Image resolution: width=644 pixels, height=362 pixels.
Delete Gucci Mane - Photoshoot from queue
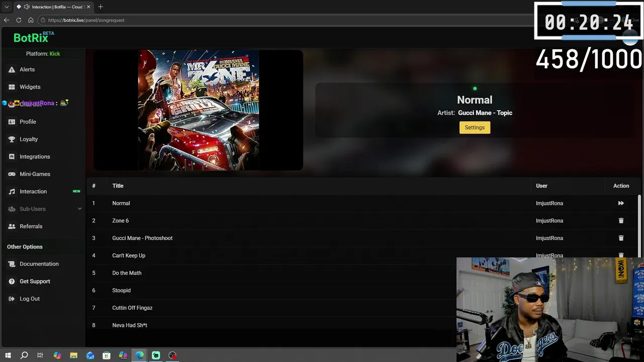[621, 238]
